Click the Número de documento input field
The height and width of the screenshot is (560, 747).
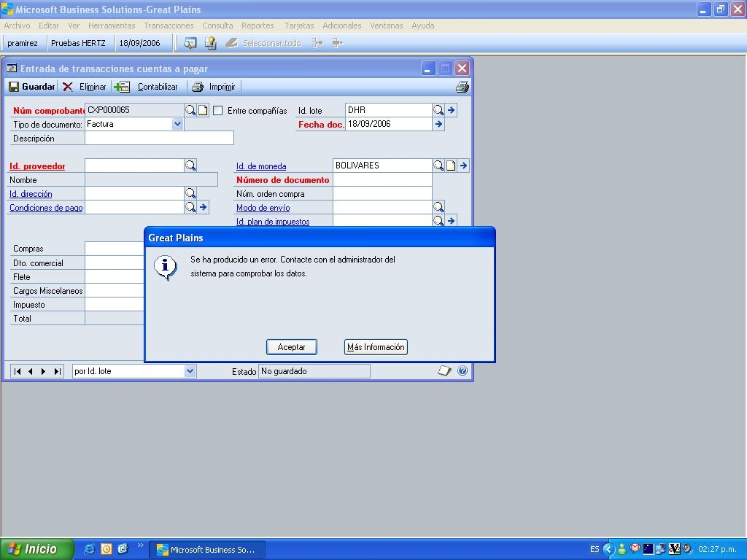(x=382, y=179)
